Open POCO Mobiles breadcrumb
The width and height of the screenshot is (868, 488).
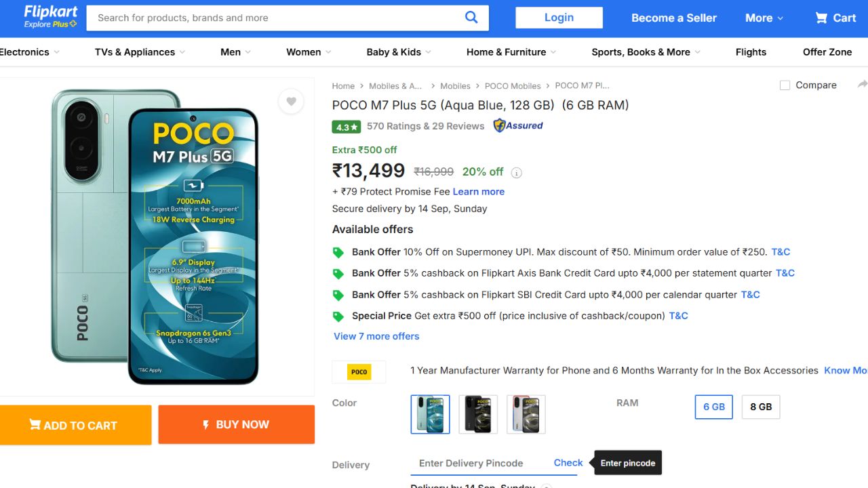[x=513, y=86]
